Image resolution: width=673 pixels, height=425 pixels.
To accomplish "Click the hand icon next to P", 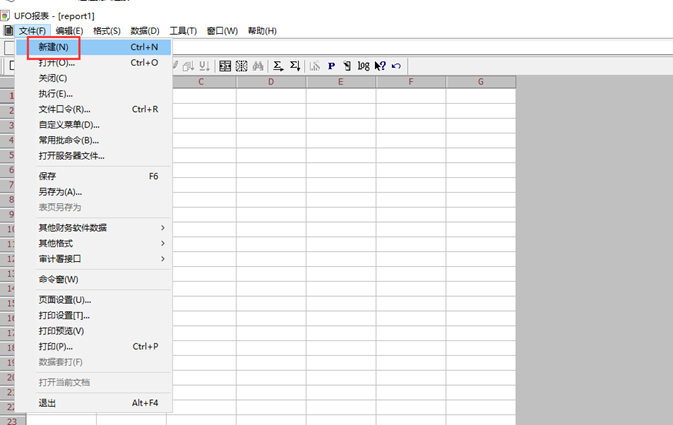I will click(x=347, y=66).
